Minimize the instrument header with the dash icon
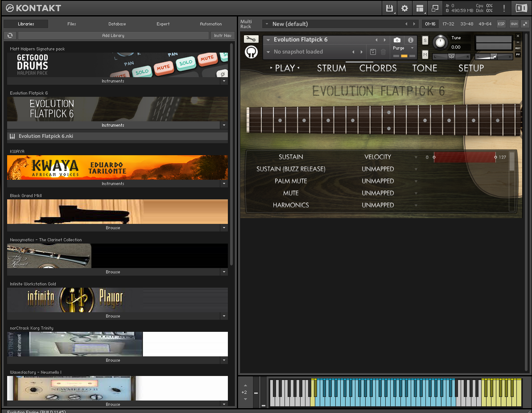Viewport: 532px width, 413px height. (x=518, y=42)
